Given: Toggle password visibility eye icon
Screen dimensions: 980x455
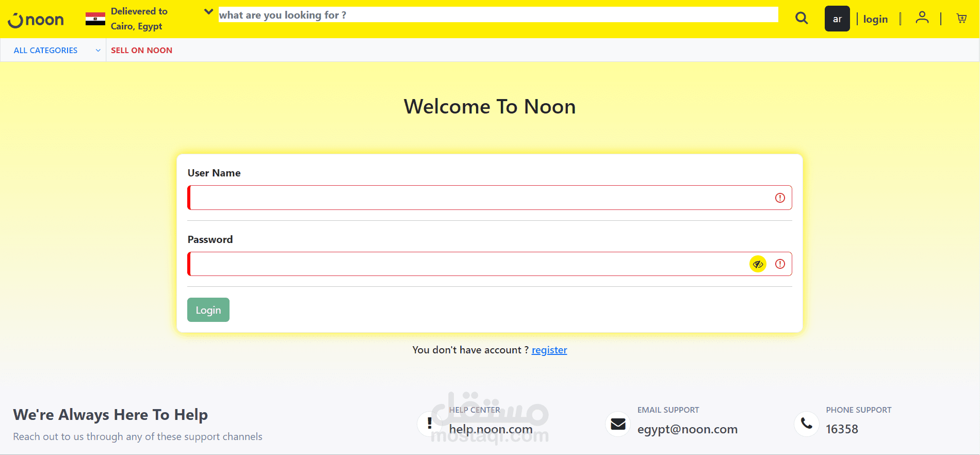Looking at the screenshot, I should pyautogui.click(x=758, y=264).
